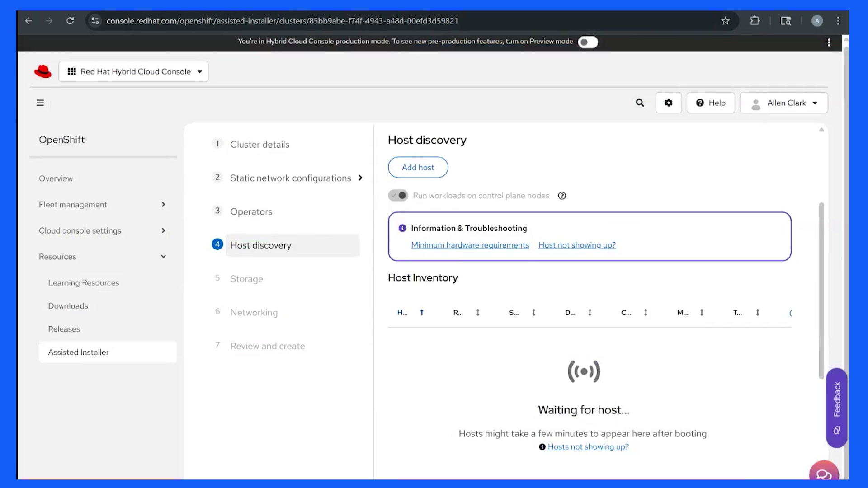Sort the M... column in Host Inventory
The height and width of the screenshot is (488, 868).
pos(702,313)
